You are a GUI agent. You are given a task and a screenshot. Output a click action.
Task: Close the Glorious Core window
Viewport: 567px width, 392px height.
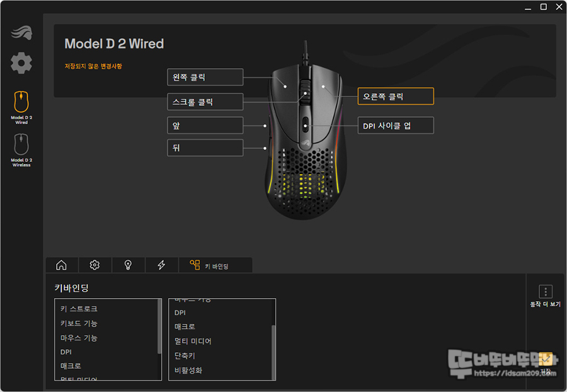point(559,7)
